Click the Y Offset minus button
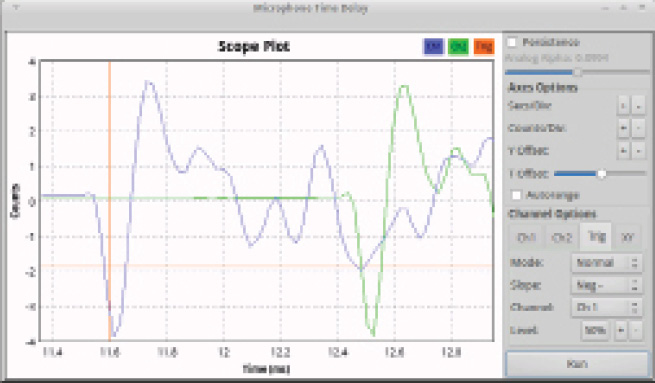655x383 pixels. click(x=638, y=150)
